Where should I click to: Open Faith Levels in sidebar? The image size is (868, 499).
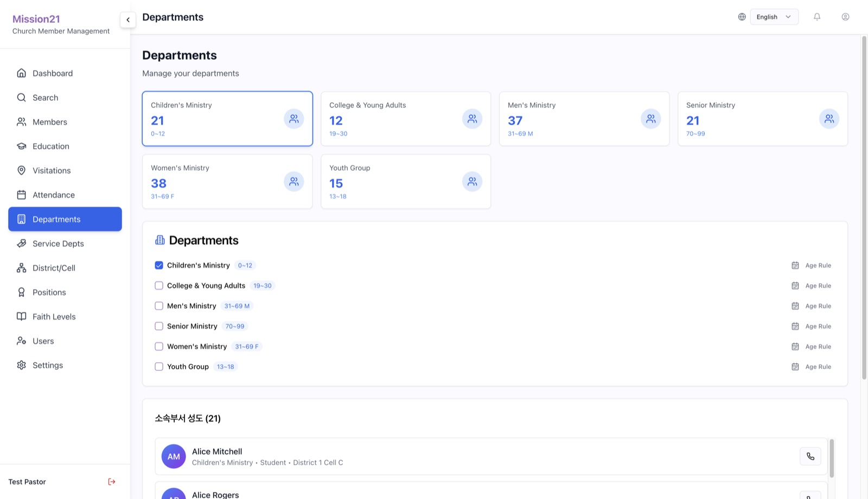pyautogui.click(x=65, y=317)
